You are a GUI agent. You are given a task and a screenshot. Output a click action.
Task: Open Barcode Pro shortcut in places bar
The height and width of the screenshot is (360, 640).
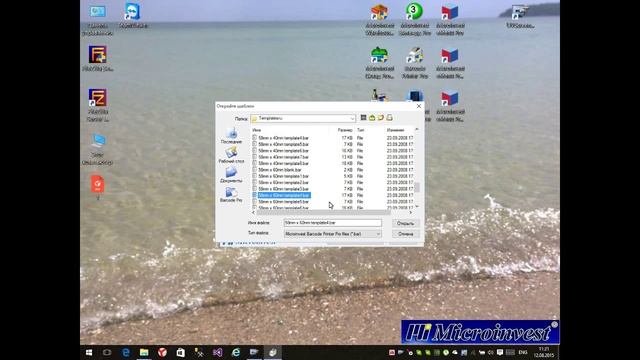pyautogui.click(x=231, y=194)
